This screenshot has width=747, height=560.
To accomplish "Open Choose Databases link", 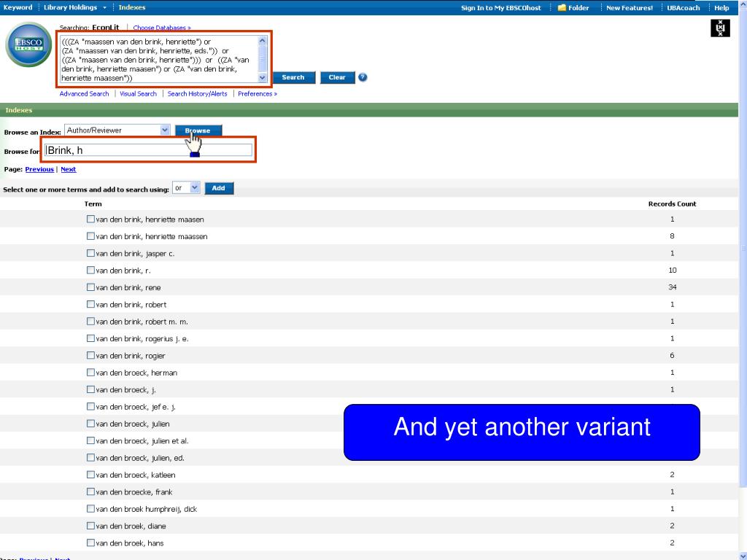I will click(162, 28).
